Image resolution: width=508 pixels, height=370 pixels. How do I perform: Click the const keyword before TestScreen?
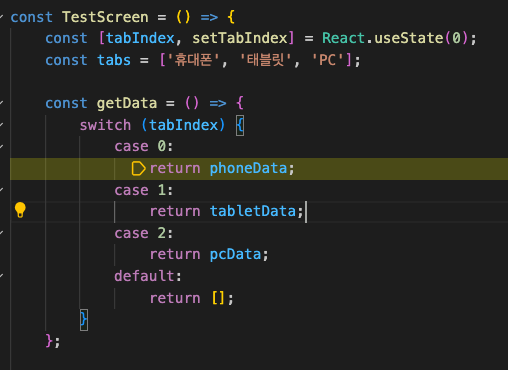click(32, 17)
